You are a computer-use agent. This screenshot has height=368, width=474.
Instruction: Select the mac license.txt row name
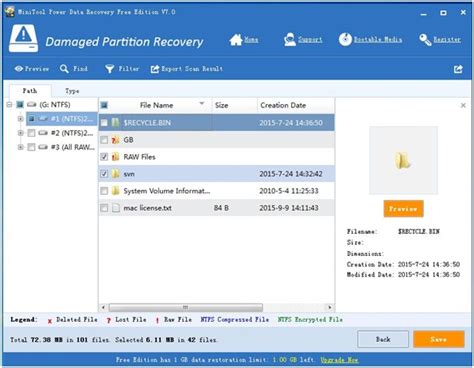(x=148, y=208)
